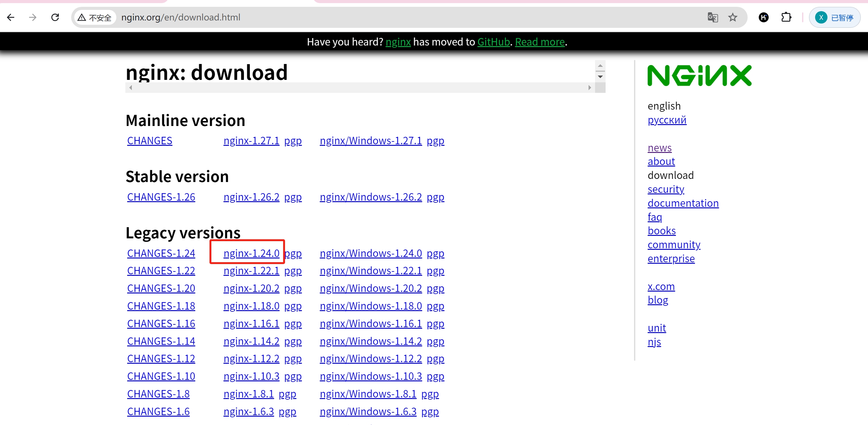This screenshot has width=868, height=425.
Task: Open CHANGES-1.22 link
Action: (x=161, y=271)
